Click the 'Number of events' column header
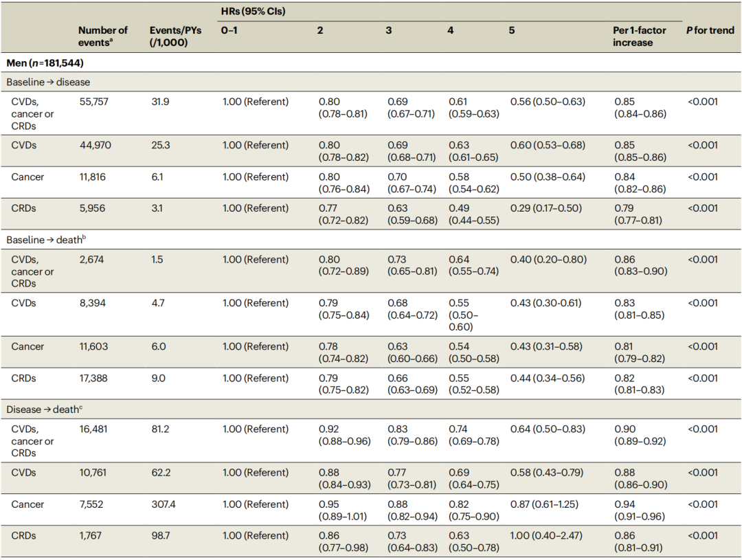This screenshot has height=560, width=742. [102, 36]
